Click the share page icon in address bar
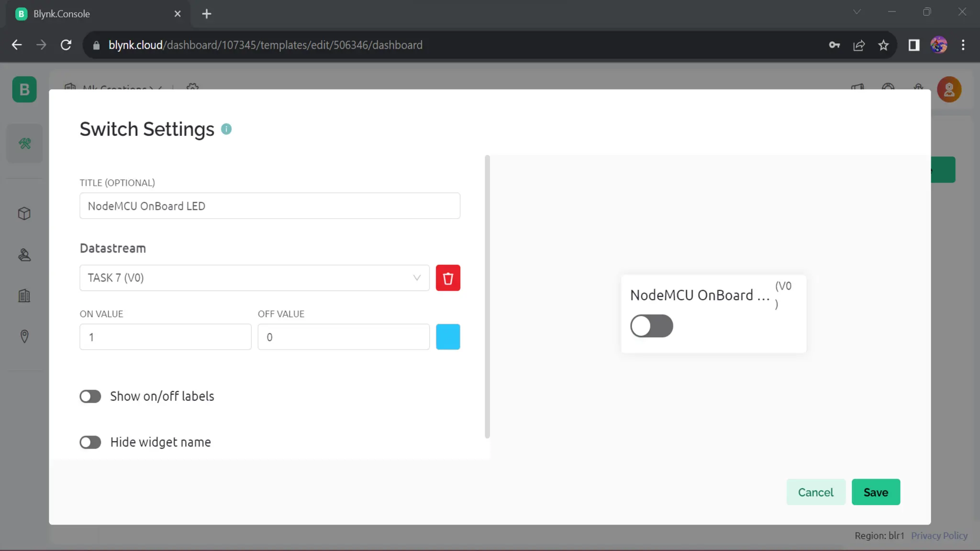 (859, 45)
